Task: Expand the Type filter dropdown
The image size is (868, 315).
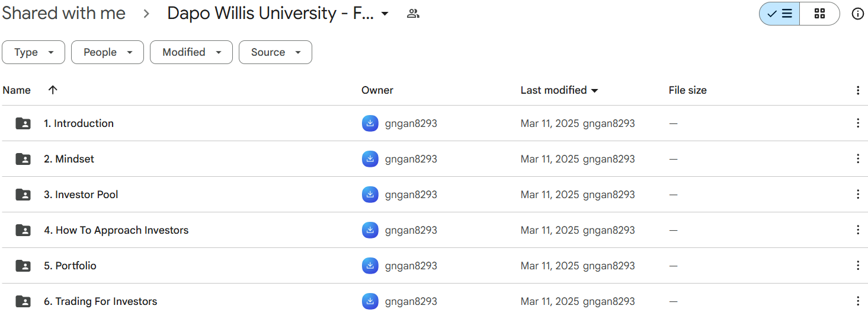Action: 34,52
